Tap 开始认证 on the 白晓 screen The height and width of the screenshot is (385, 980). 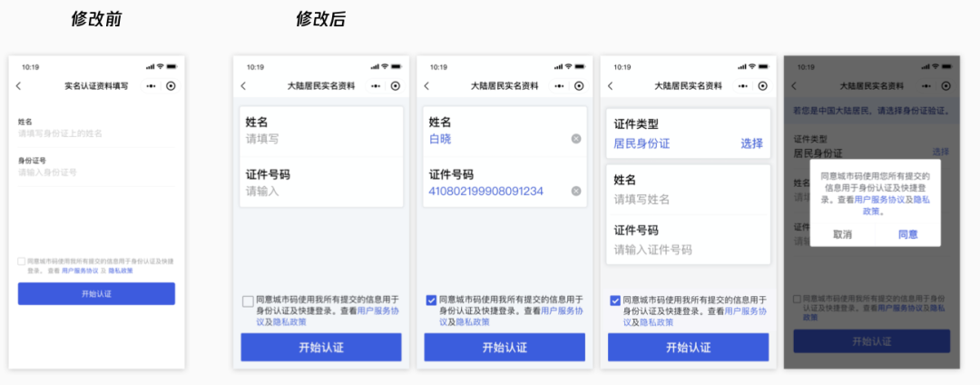click(505, 348)
